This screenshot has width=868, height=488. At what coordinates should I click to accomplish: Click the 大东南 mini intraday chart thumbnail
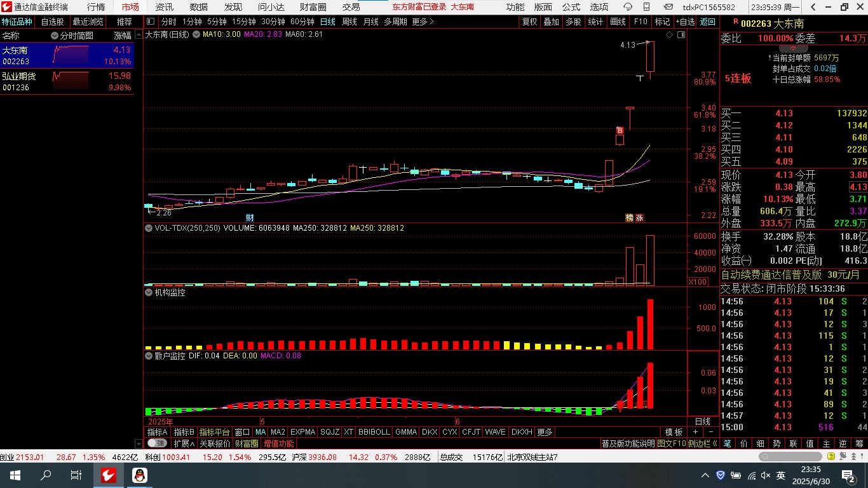(71, 55)
